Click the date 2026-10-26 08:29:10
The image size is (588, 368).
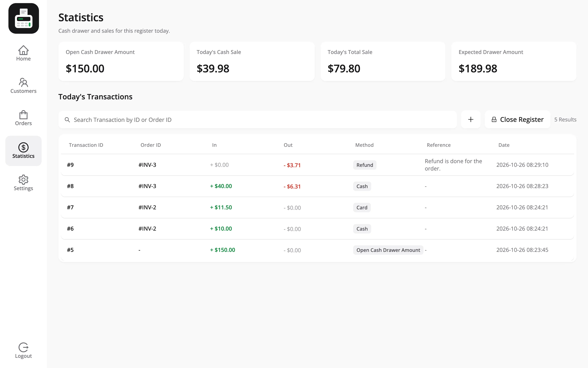click(x=522, y=165)
